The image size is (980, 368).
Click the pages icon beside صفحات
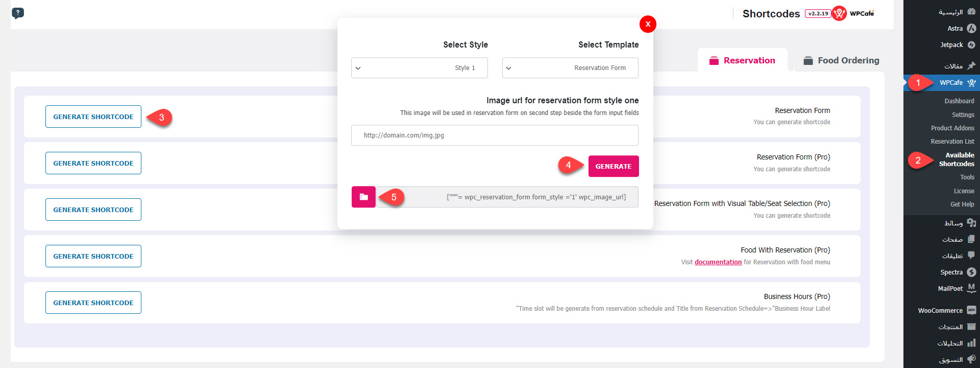click(x=971, y=239)
